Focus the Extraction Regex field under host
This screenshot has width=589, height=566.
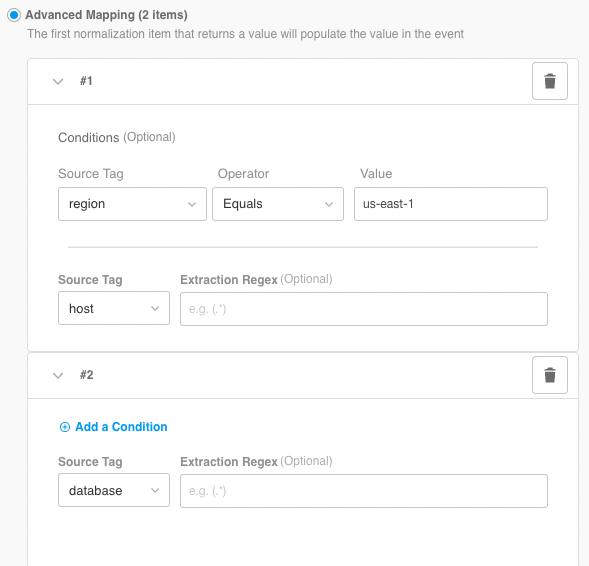[x=364, y=309]
